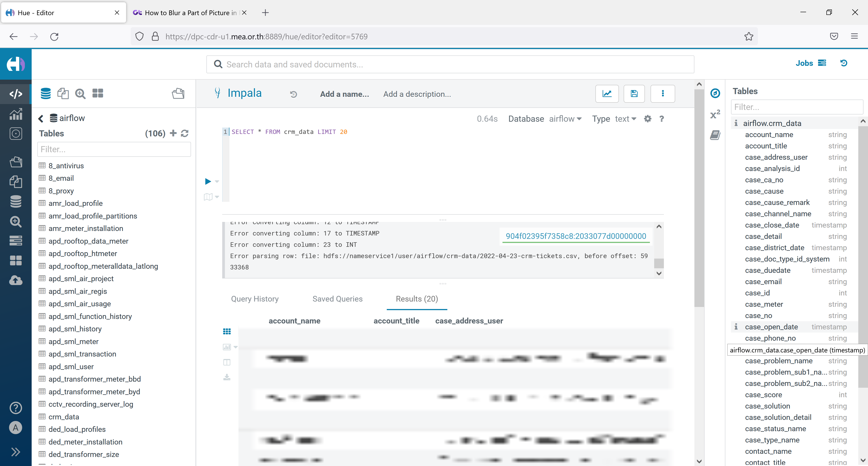Click the Save query floppy disk icon
Screen dimensions: 868x466
[634, 94]
